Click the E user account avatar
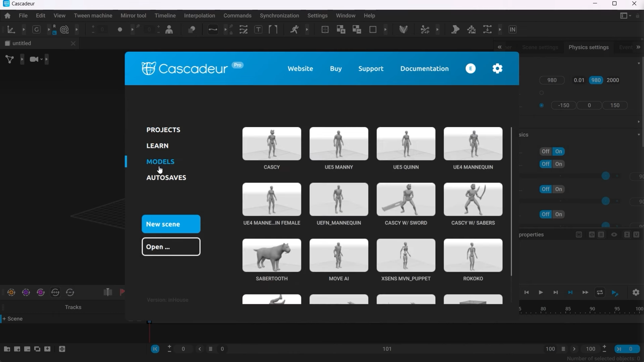Viewport: 644px width, 362px height. point(470,69)
